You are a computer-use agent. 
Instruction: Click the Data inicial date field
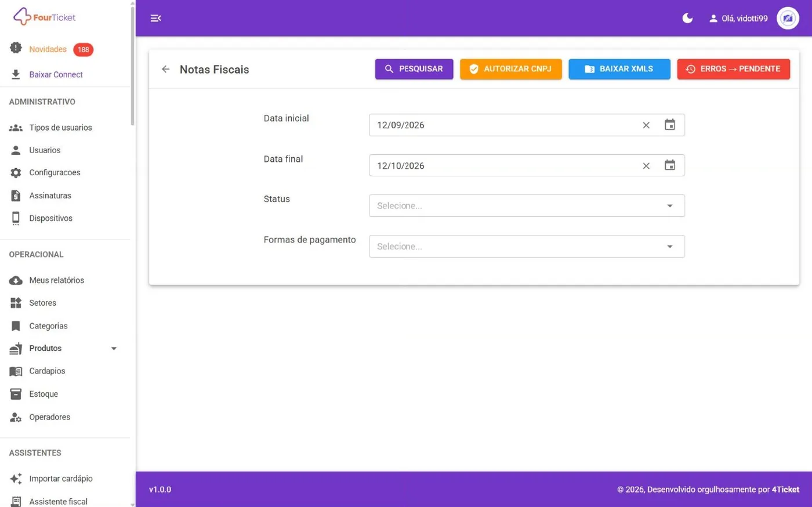tap(527, 125)
